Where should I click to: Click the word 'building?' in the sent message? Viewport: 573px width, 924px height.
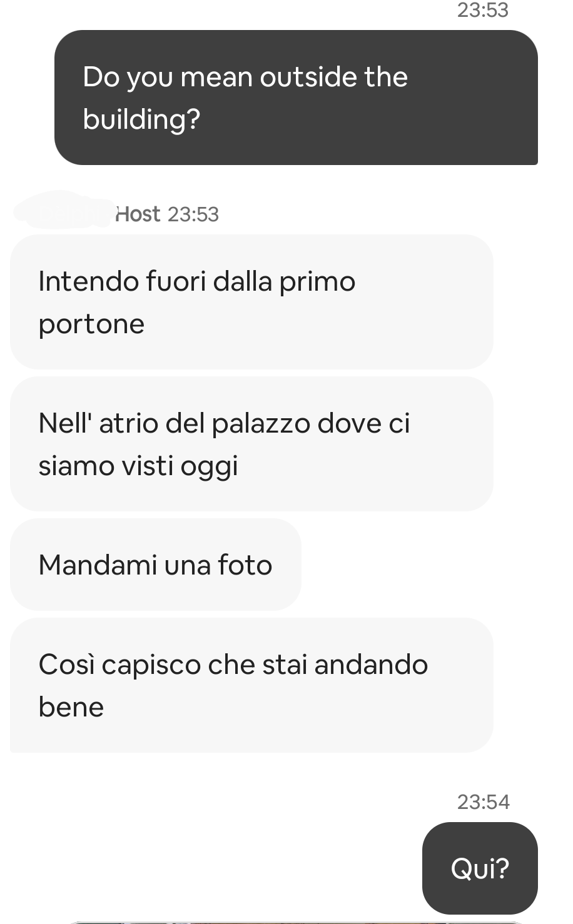(x=141, y=119)
